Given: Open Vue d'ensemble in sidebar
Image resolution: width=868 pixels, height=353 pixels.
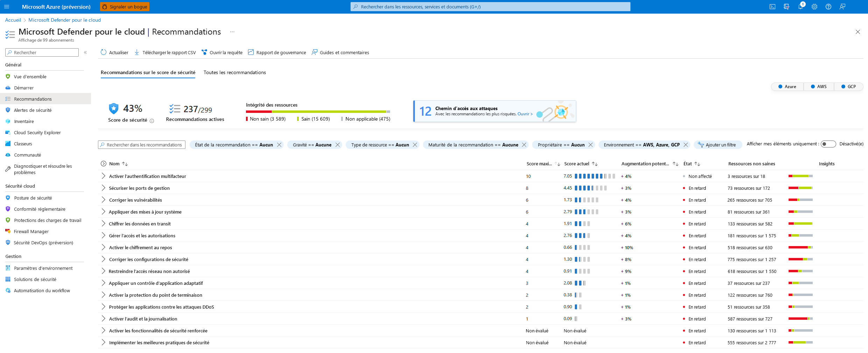Looking at the screenshot, I should pyautogui.click(x=30, y=77).
